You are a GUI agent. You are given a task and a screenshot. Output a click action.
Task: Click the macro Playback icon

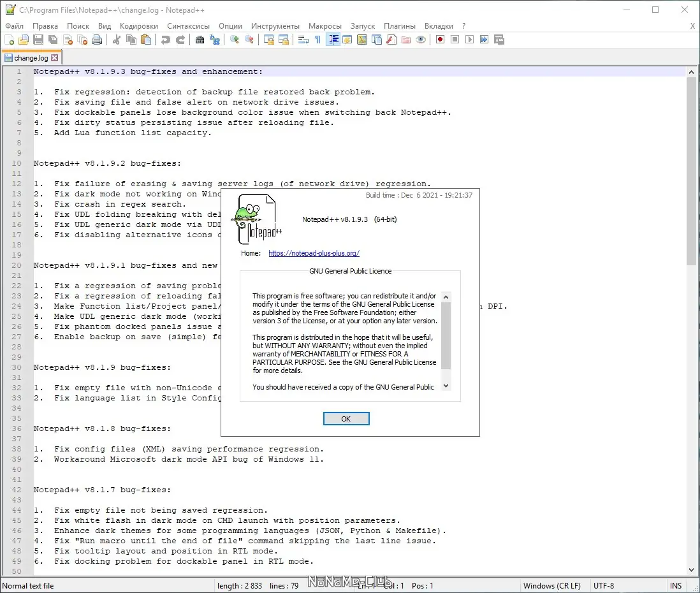[470, 40]
